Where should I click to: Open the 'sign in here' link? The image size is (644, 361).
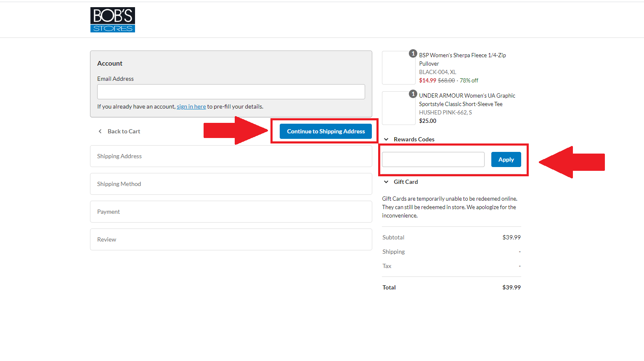[191, 106]
